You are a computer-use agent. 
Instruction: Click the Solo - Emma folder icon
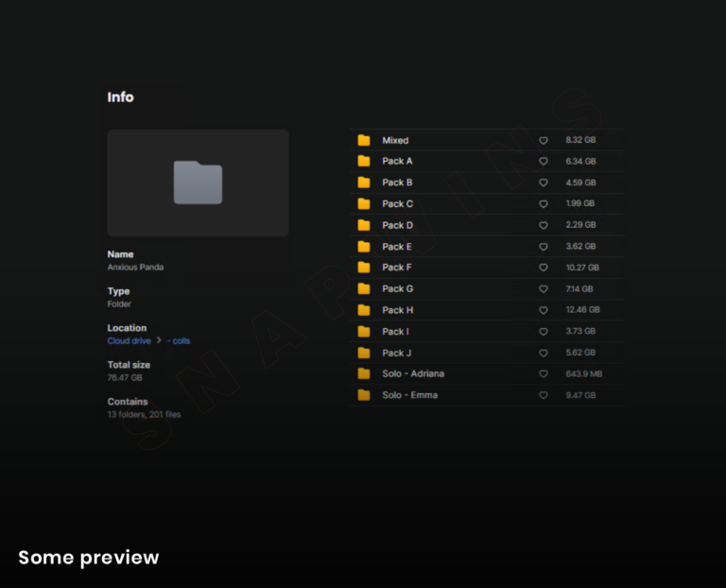pyautogui.click(x=364, y=395)
